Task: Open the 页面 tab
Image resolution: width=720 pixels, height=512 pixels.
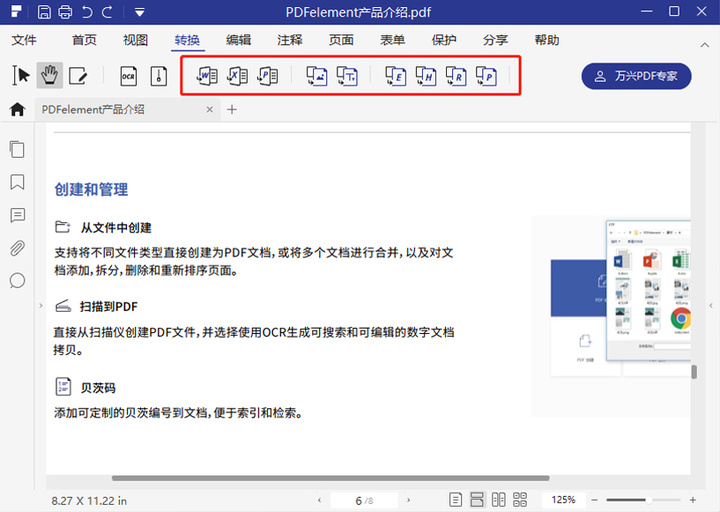Action: [341, 40]
